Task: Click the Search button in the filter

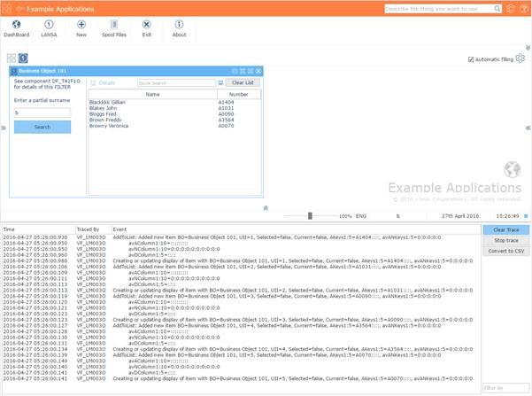Action: coord(42,127)
